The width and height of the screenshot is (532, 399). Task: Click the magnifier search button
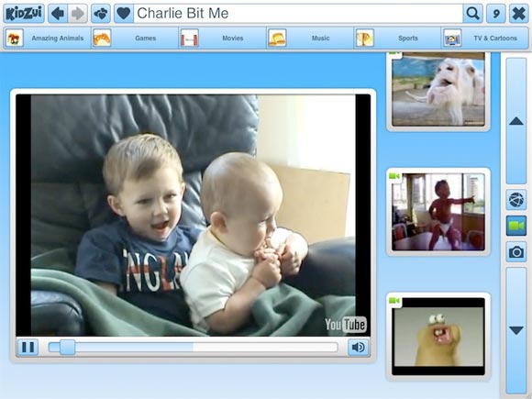coord(473,14)
